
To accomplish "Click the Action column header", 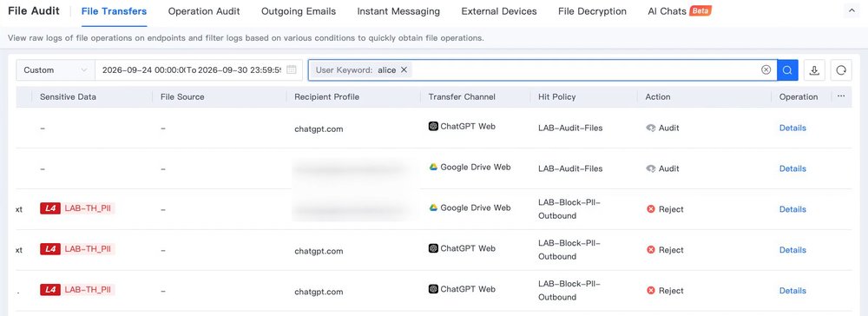I will pos(658,97).
